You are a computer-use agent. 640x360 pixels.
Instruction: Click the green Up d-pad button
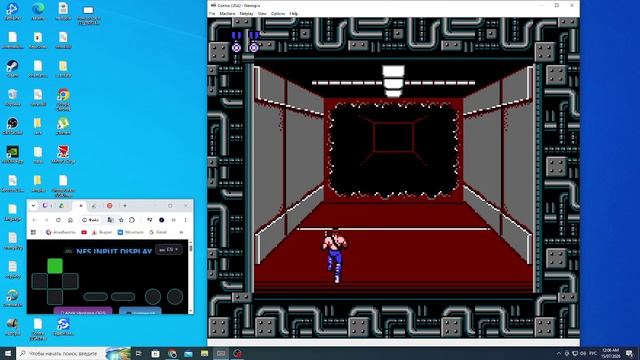[55, 266]
